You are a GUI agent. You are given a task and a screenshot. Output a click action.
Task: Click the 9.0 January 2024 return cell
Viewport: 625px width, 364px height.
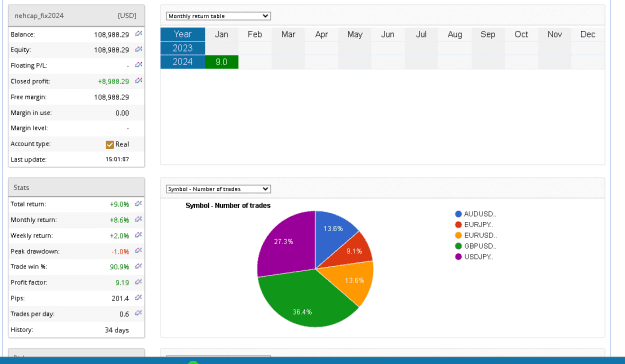pyautogui.click(x=222, y=62)
